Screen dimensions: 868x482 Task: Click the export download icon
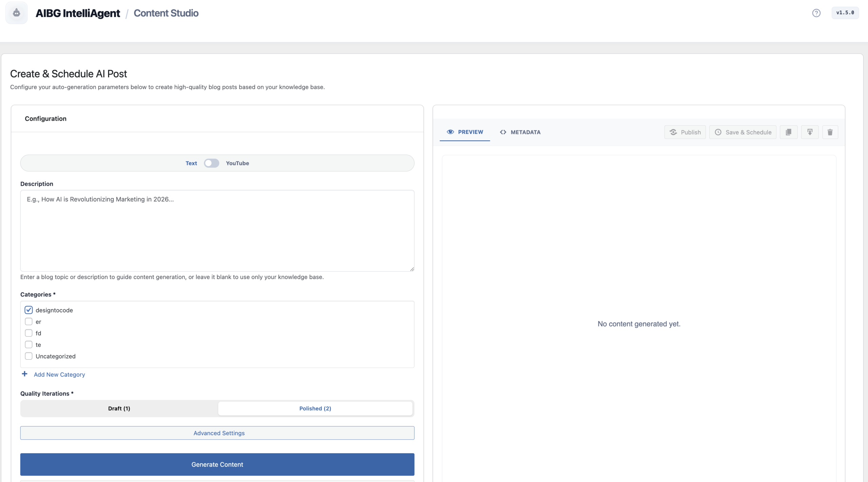click(x=810, y=132)
